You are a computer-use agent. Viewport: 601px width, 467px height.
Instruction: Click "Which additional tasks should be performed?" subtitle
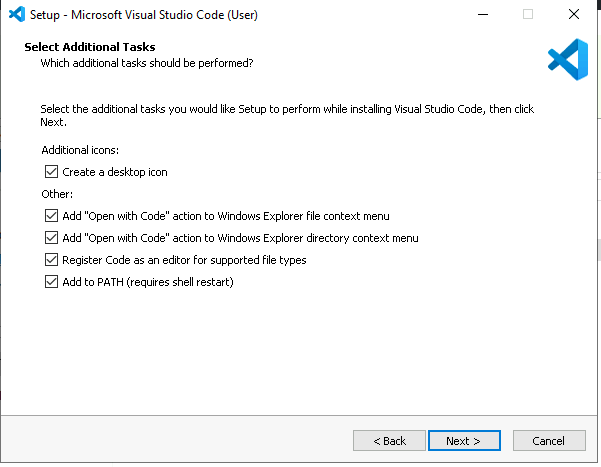pos(146,63)
